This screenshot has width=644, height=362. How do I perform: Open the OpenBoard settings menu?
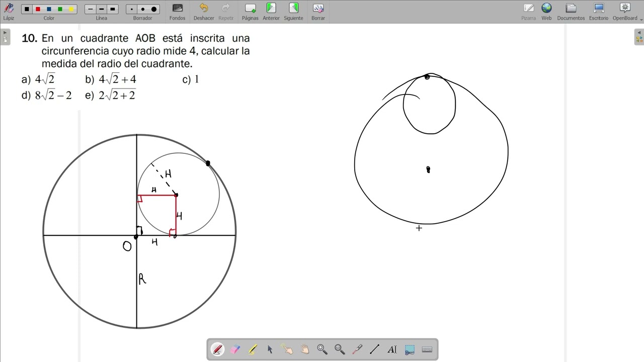[625, 11]
